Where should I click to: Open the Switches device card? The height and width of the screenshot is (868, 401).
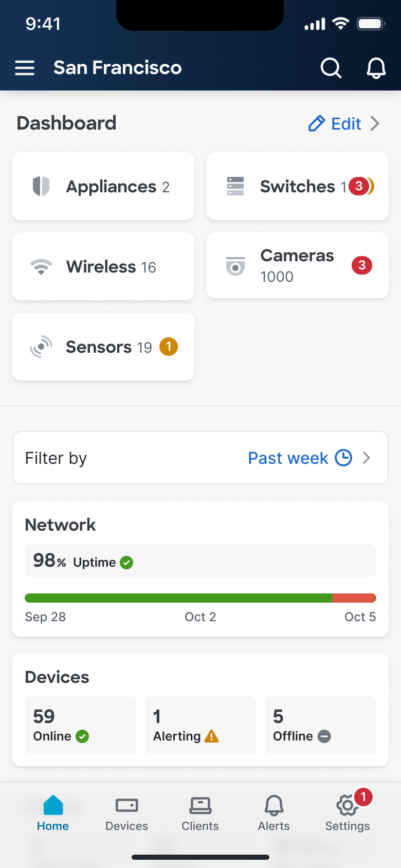point(297,186)
